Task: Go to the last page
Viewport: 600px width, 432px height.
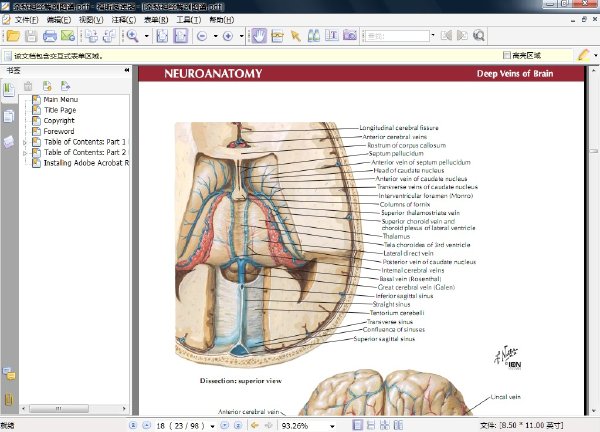Action: pyautogui.click(x=238, y=425)
